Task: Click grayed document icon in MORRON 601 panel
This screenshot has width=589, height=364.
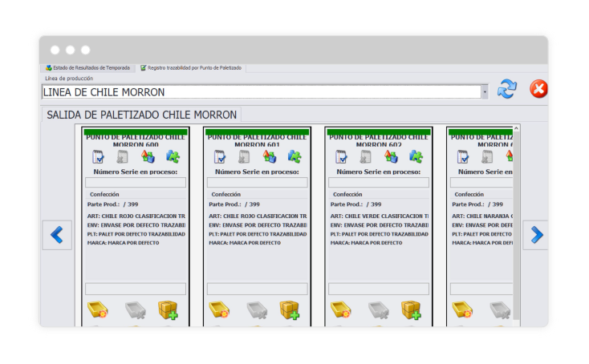Action: pyautogui.click(x=244, y=156)
